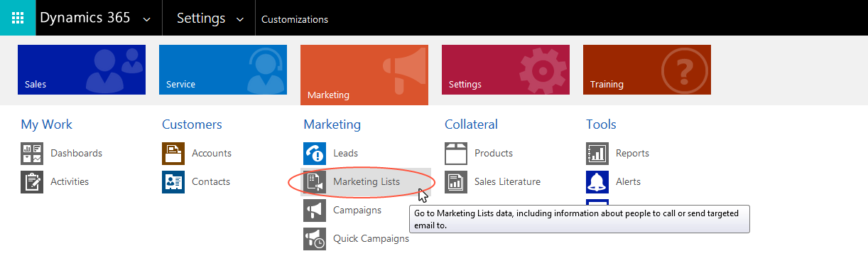
Task: Open Products link
Action: 494,154
